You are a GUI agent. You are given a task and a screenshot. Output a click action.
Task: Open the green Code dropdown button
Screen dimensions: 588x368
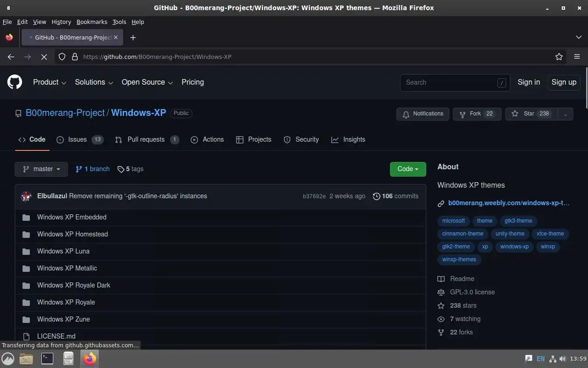408,169
